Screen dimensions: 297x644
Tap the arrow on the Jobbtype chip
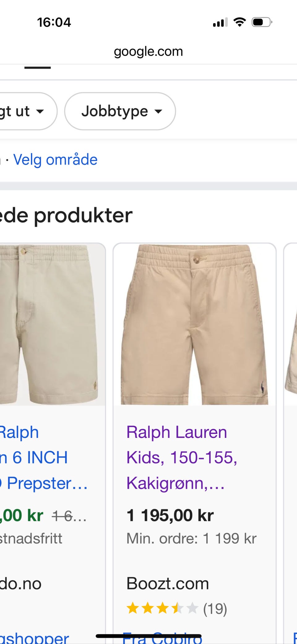point(158,111)
